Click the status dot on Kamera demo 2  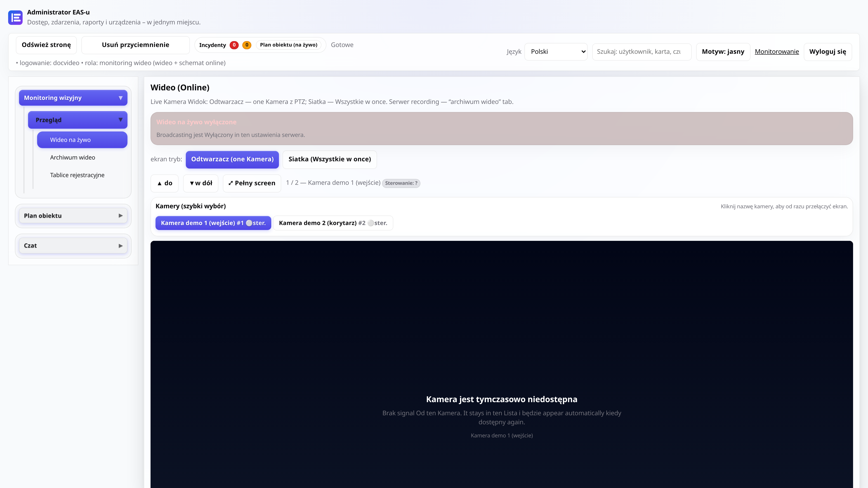point(371,223)
